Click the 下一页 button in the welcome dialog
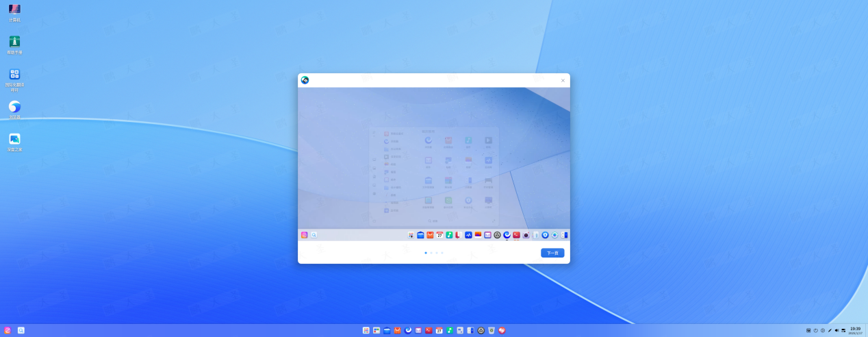 (x=552, y=253)
